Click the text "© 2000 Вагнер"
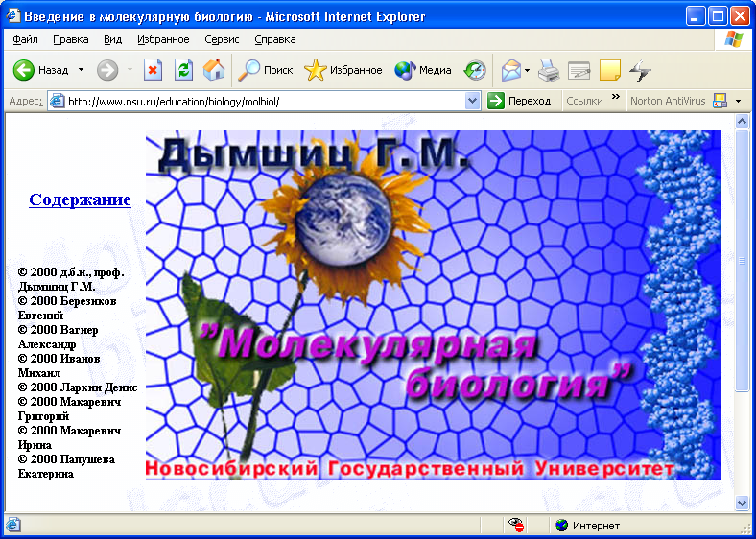This screenshot has height=539, width=756. coord(58,330)
